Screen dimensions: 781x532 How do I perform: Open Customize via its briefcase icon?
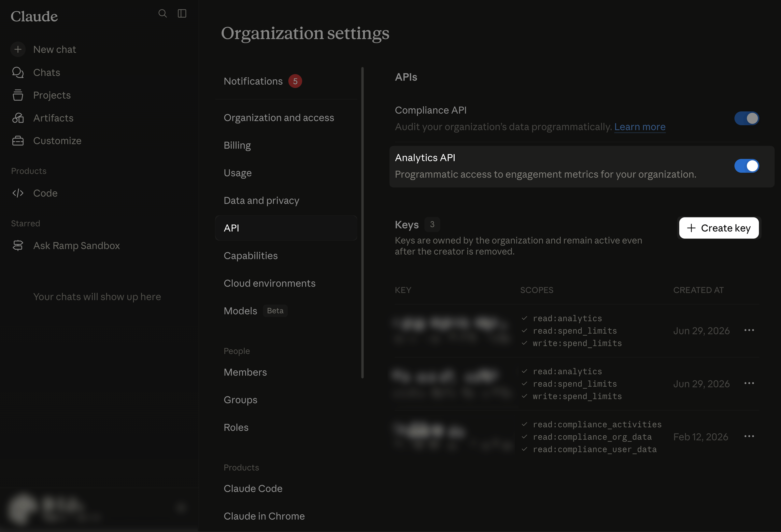tap(18, 141)
